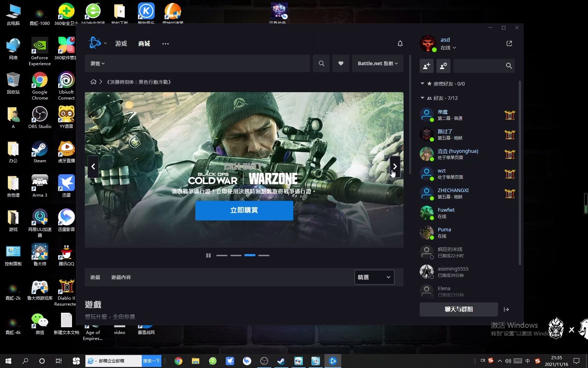Open Windows Start menu

click(x=8, y=361)
